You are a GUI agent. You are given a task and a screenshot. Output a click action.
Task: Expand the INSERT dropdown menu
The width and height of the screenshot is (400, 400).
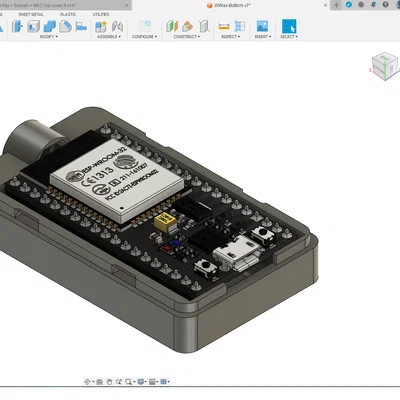(263, 37)
